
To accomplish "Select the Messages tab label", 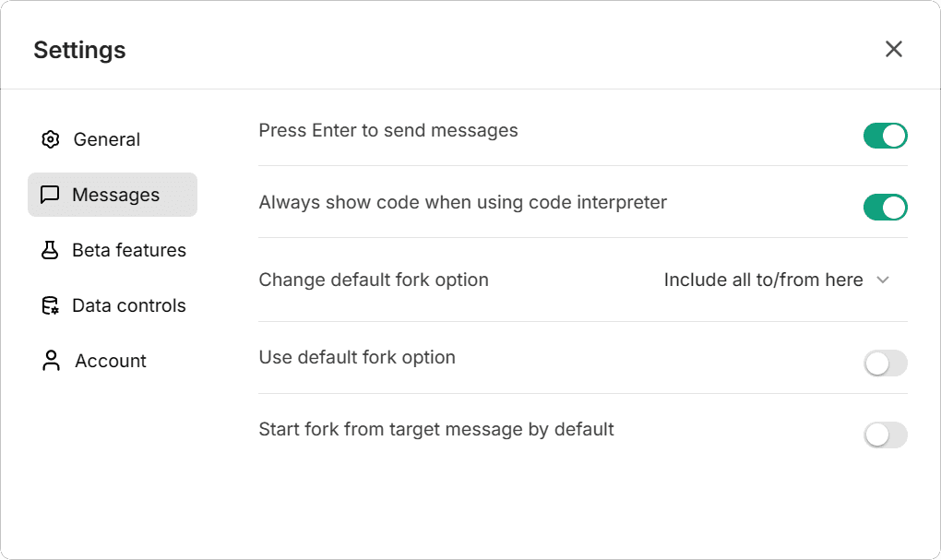I will 115,195.
